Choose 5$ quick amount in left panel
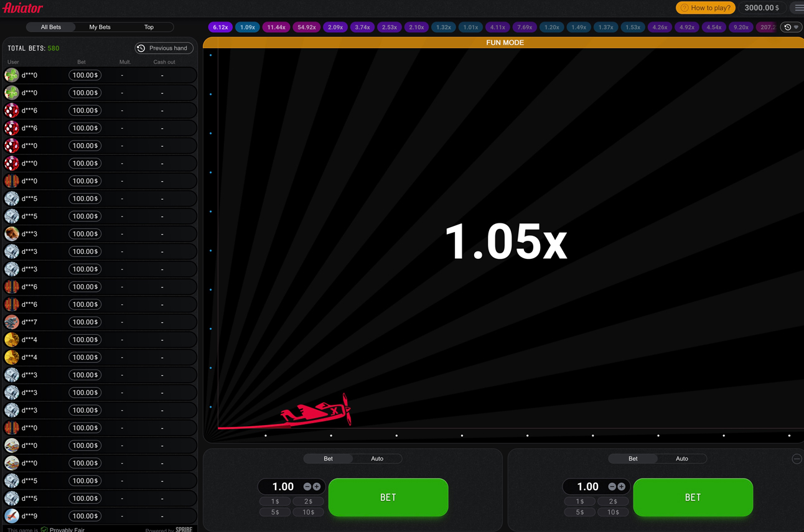 pos(275,512)
